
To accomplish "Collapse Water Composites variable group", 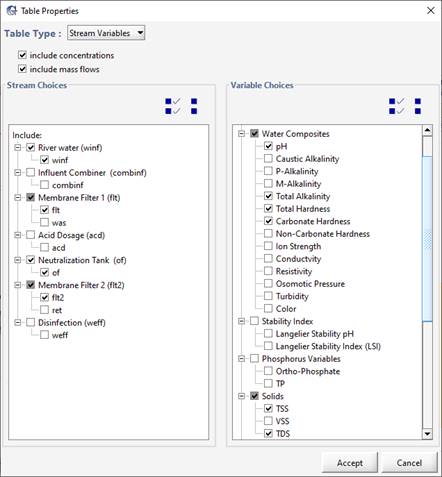I will [x=242, y=134].
